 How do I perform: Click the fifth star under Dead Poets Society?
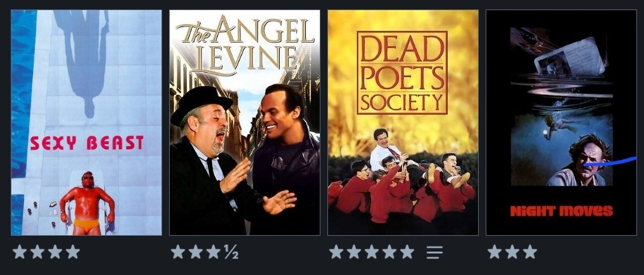(x=407, y=252)
